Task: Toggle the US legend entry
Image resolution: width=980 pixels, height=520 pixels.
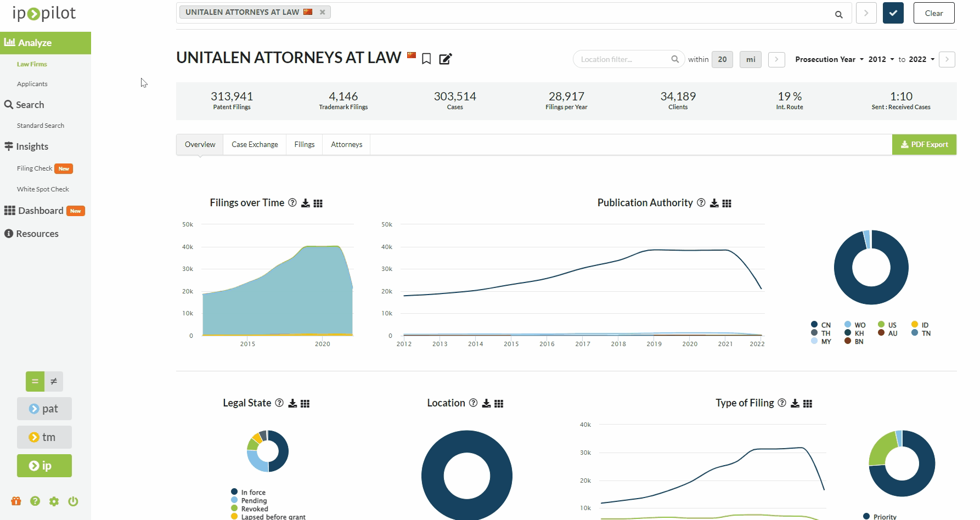Action: [887, 325]
